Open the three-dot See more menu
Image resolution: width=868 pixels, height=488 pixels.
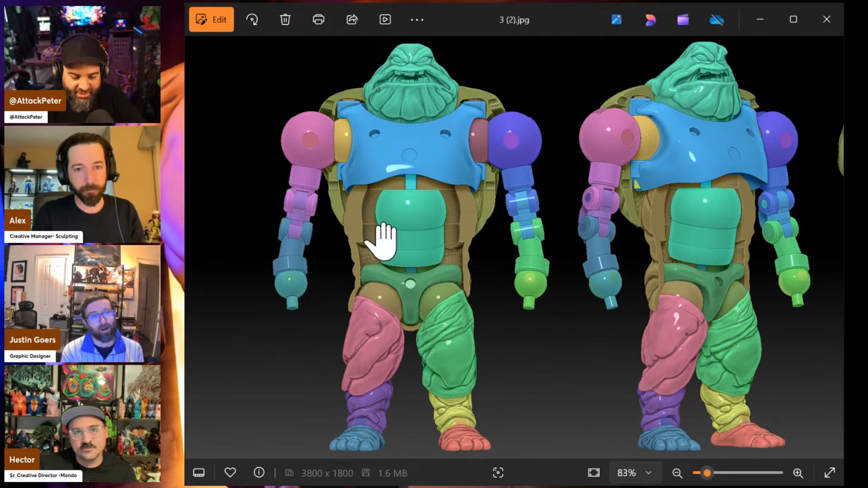(417, 20)
